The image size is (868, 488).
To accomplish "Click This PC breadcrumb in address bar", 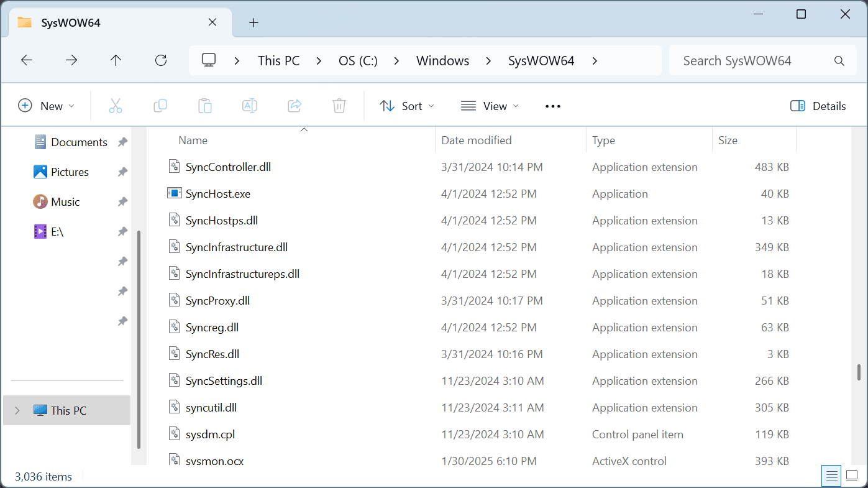I will click(x=278, y=60).
